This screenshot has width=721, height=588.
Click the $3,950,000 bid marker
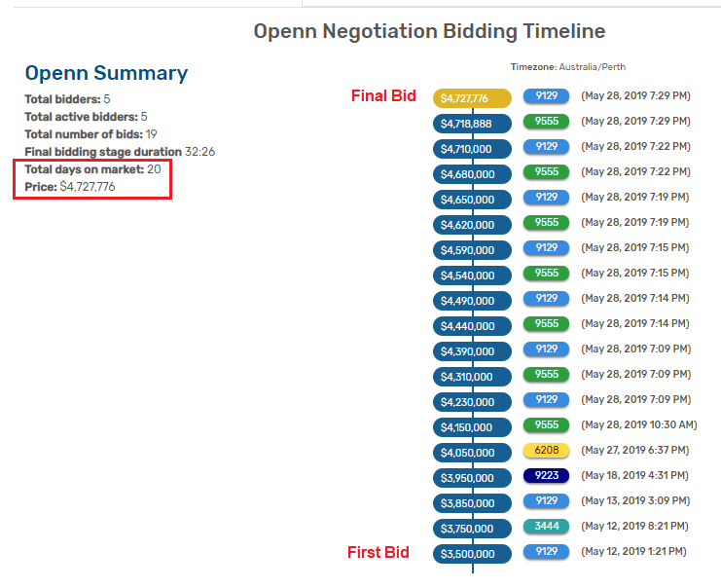(472, 478)
